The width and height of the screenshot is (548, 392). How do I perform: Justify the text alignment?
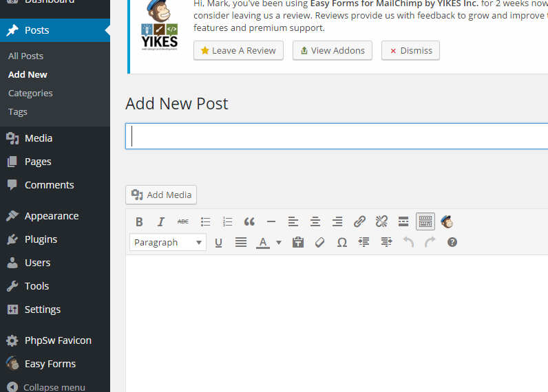click(x=241, y=242)
